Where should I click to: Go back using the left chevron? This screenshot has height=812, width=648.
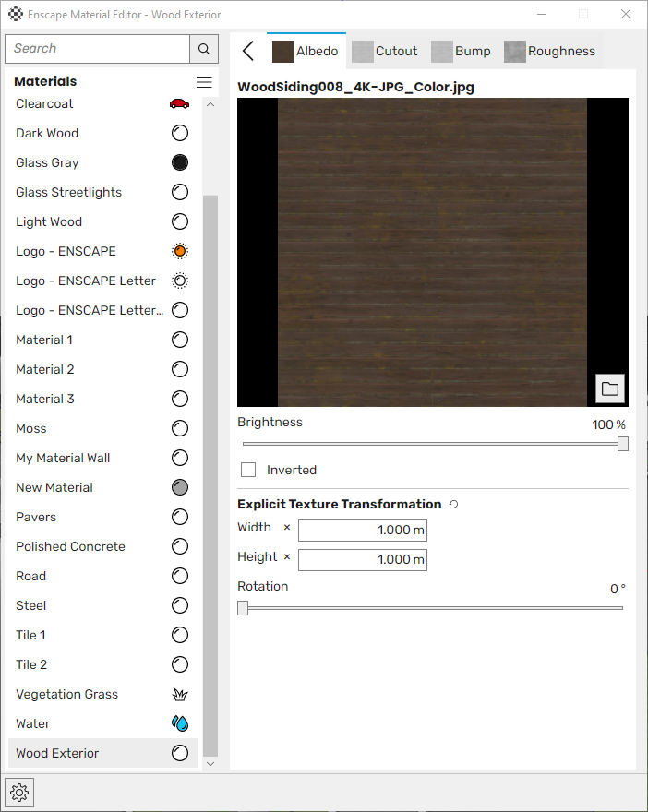coord(248,51)
